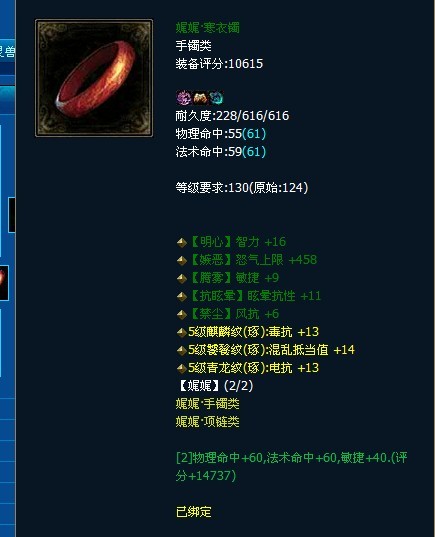Viewport: 435px width, 537px height.
Task: Click the diamond bullet beside 明心 智力 +16
Action: point(182,242)
